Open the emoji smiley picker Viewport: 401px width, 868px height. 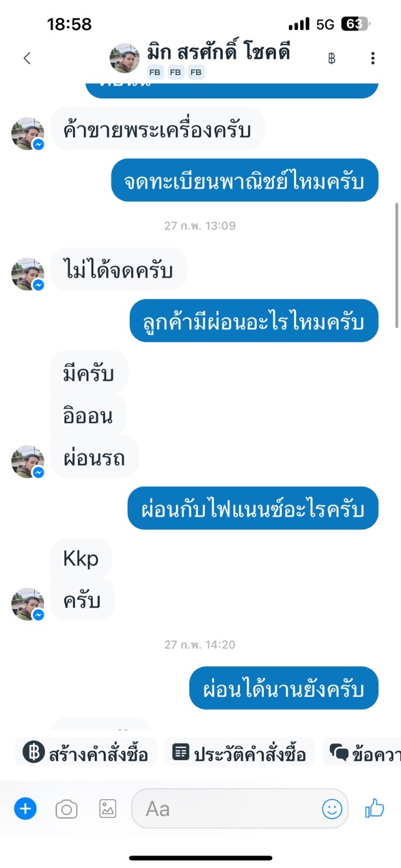pos(332,809)
